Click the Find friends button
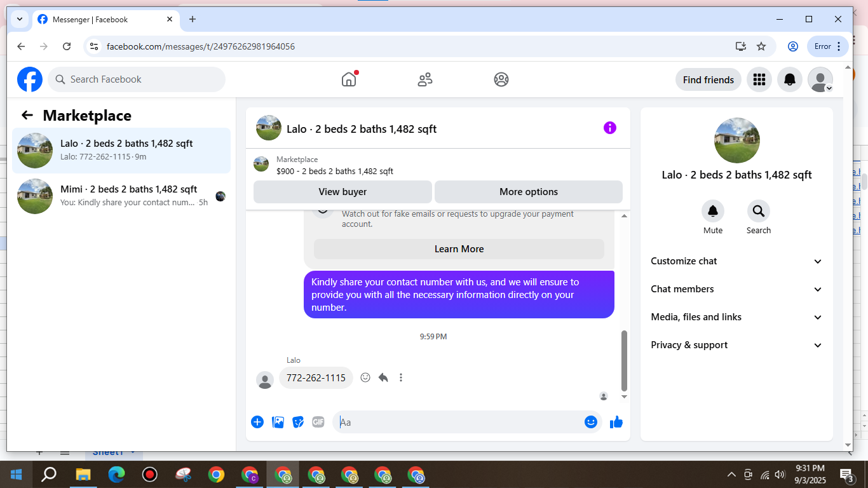The height and width of the screenshot is (488, 868). pos(709,79)
